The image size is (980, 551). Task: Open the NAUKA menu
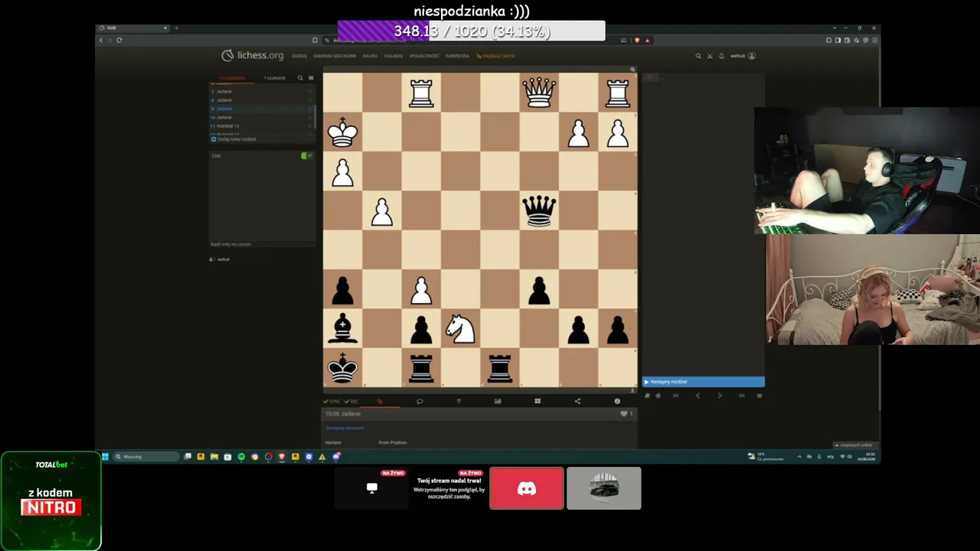click(370, 56)
